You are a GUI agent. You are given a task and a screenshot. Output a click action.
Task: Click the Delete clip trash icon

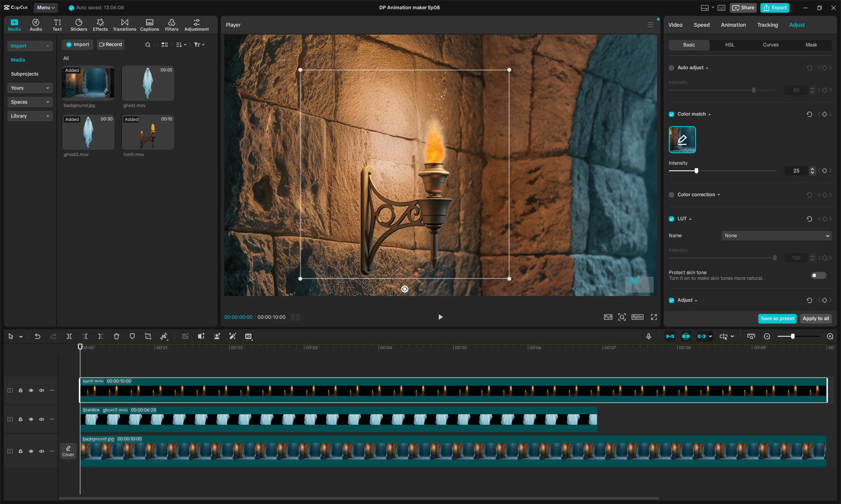117,336
